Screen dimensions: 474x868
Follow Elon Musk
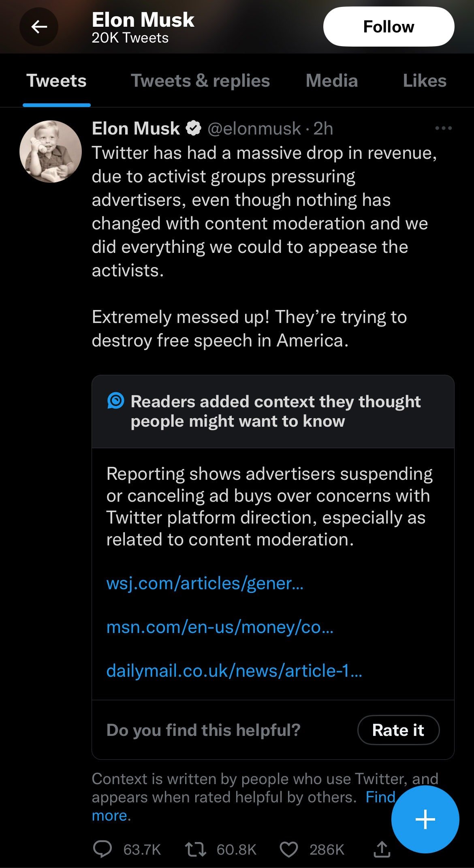click(x=389, y=27)
